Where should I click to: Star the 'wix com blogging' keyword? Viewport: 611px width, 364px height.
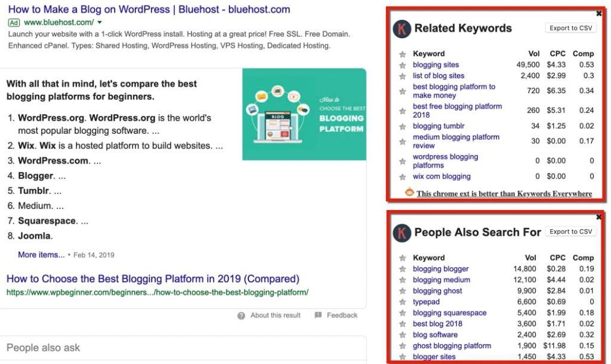[x=403, y=177]
